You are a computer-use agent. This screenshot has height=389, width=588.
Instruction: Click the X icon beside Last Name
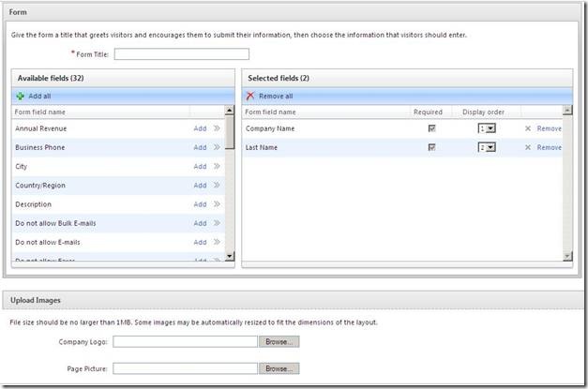(x=527, y=147)
